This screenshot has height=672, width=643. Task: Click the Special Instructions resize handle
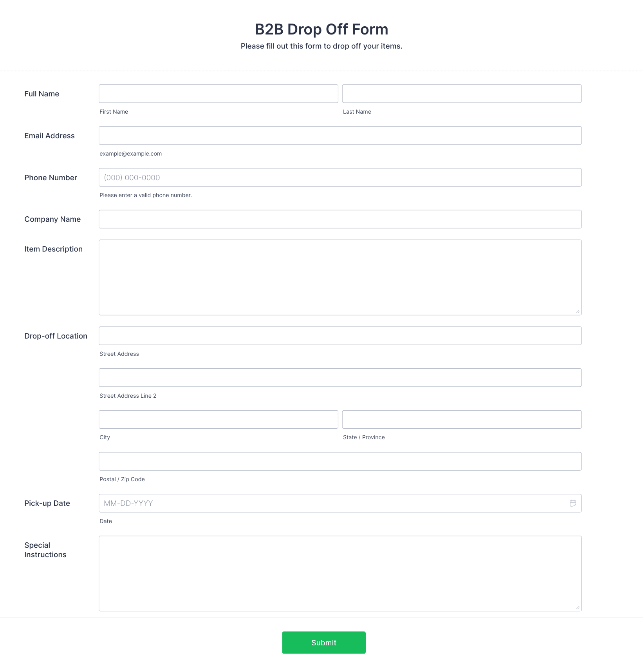click(578, 607)
